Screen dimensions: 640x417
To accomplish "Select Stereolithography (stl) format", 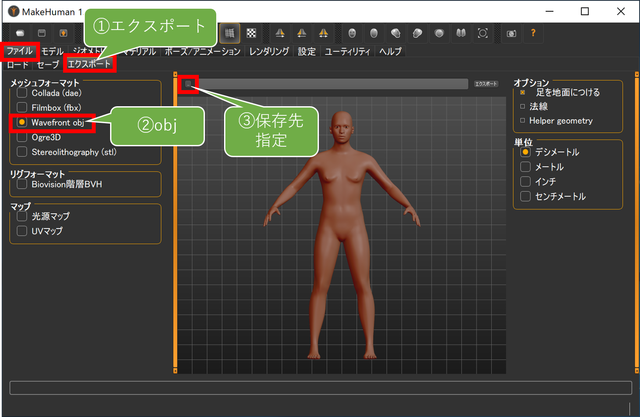I will point(67,152).
